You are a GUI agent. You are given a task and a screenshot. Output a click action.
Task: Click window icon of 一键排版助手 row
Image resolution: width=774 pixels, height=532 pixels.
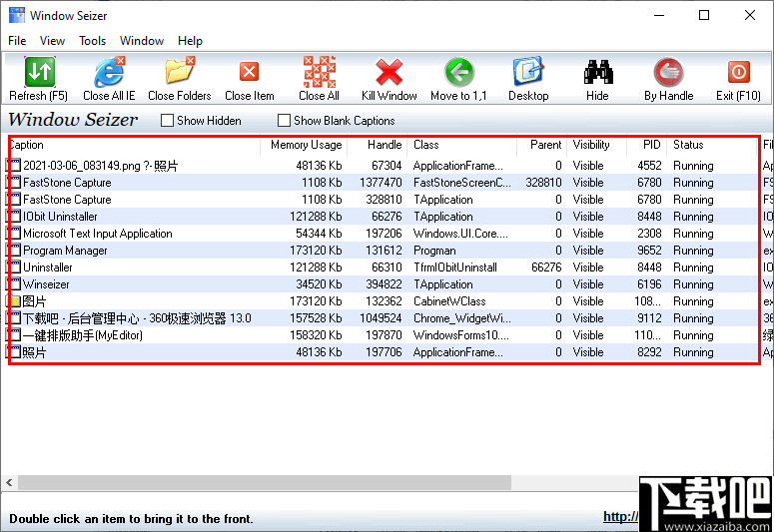(14, 335)
